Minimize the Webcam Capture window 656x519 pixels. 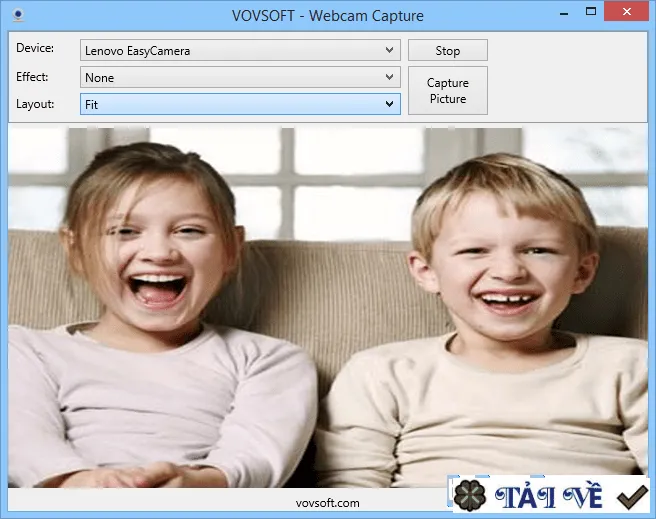point(564,13)
